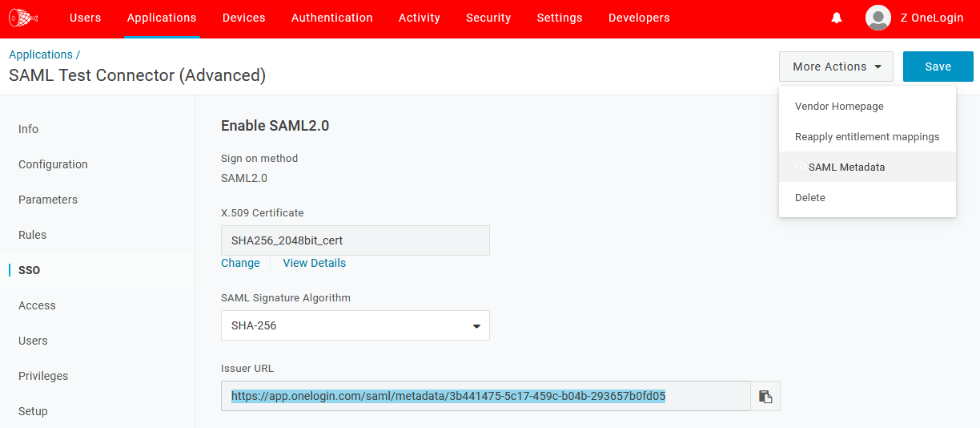Click the Change certificate link
980x428 pixels.
(x=240, y=263)
